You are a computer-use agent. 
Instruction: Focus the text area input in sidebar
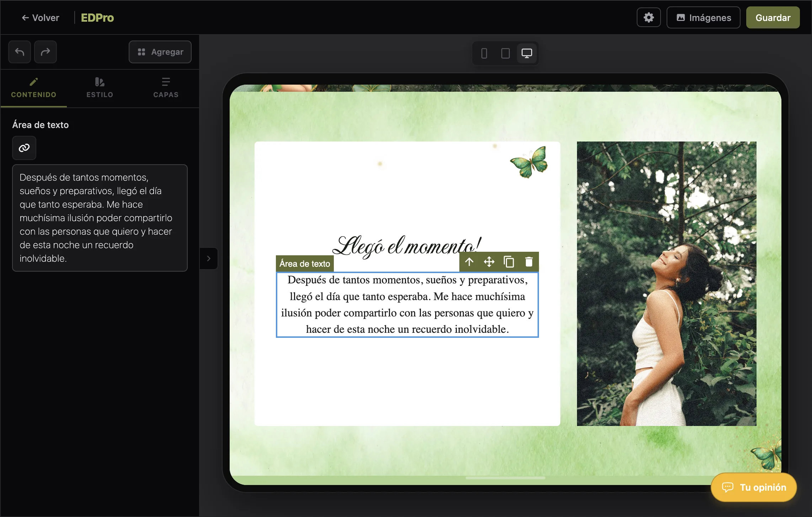tap(100, 218)
